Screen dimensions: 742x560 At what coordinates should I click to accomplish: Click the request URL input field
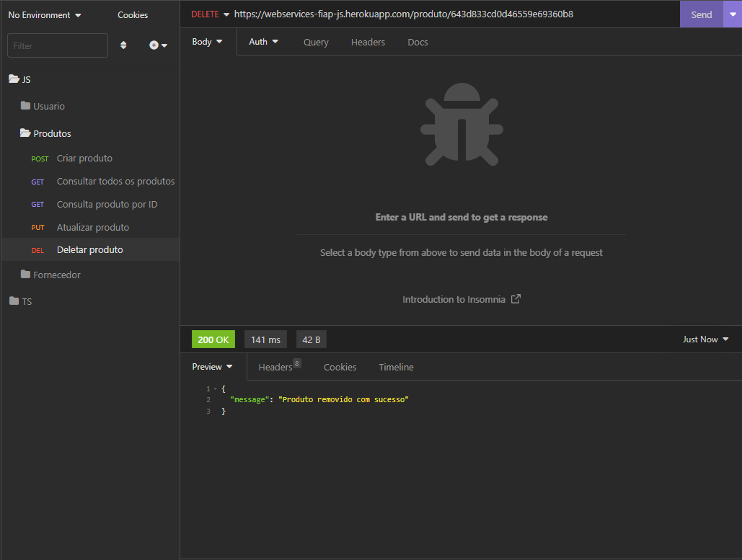433,14
